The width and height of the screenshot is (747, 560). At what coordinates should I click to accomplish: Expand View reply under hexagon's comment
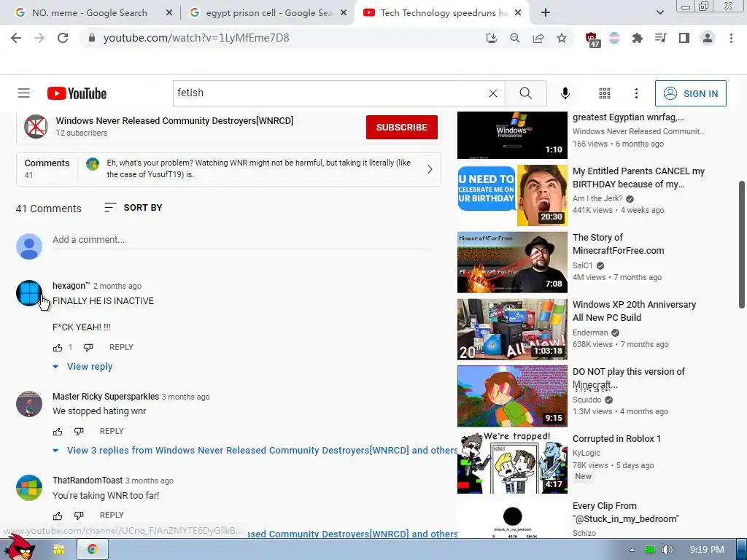coord(83,367)
